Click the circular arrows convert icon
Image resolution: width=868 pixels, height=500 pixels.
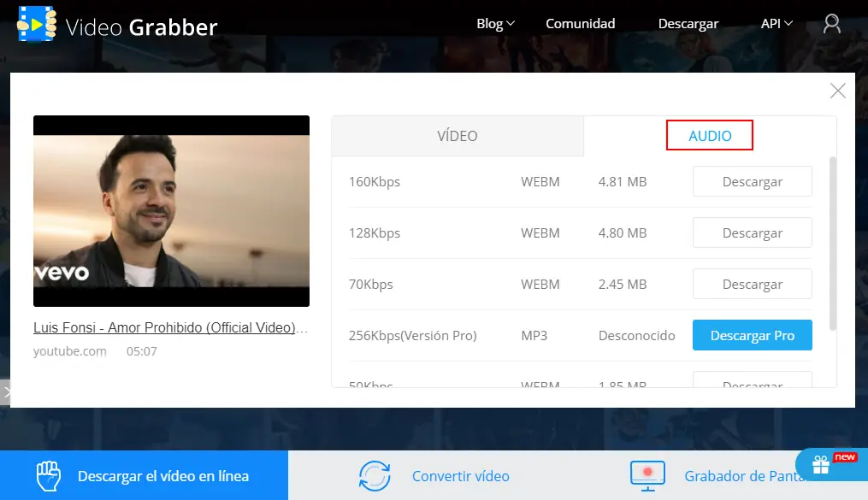375,476
